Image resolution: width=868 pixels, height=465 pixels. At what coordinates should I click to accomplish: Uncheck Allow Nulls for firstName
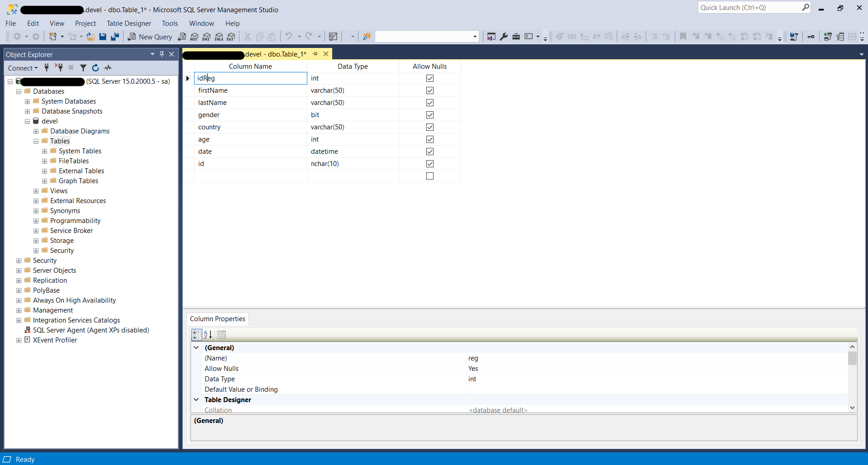pyautogui.click(x=429, y=90)
